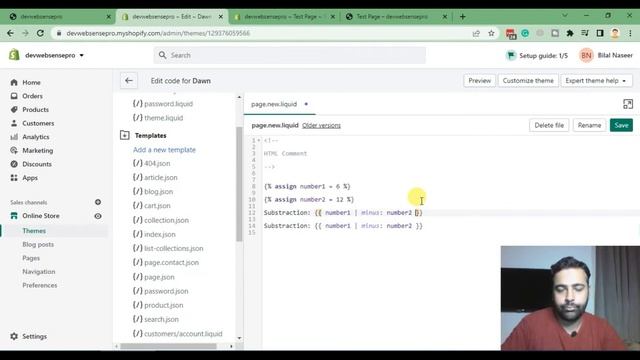
Task: Click back arrow beside Edit code
Action: pos(129,81)
